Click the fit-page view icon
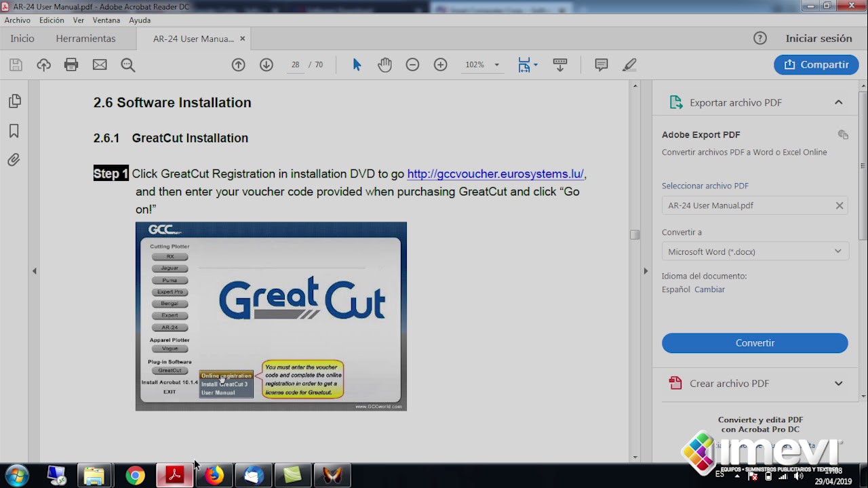Screen dimensions: 868x488 [524, 65]
